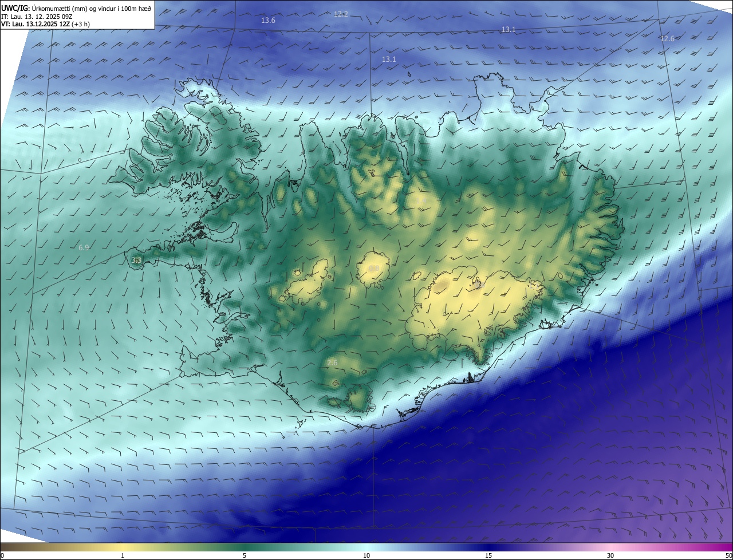Viewport: 733px width, 560px height.
Task: Click the 13.6 value label on the map
Action: click(x=268, y=20)
